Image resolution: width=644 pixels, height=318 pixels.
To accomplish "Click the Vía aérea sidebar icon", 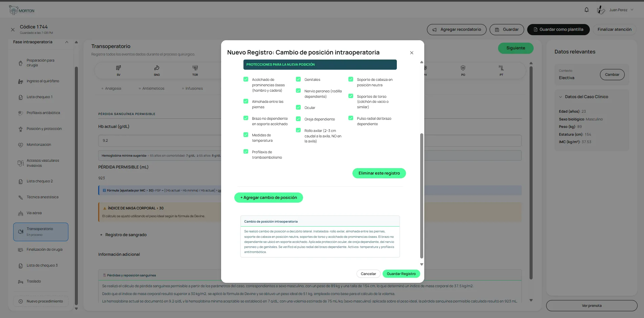I will click(x=21, y=213).
